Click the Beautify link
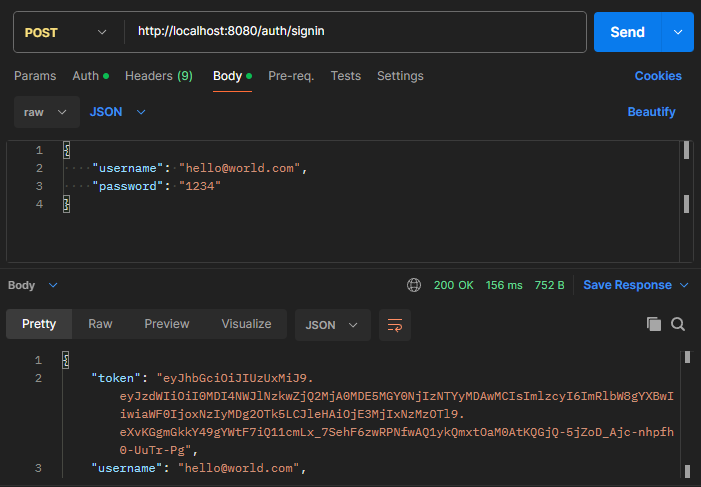Screen dimensions: 701x487 651,112
